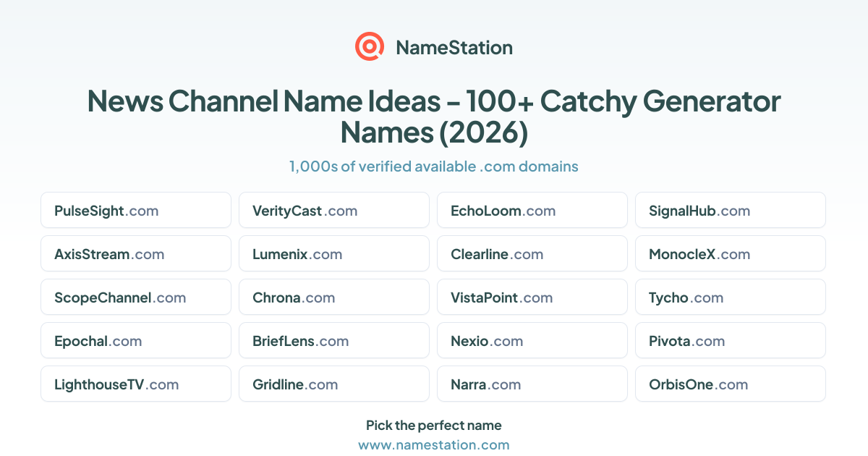Pick the Nexio.com domain card
The width and height of the screenshot is (868, 456).
(532, 340)
